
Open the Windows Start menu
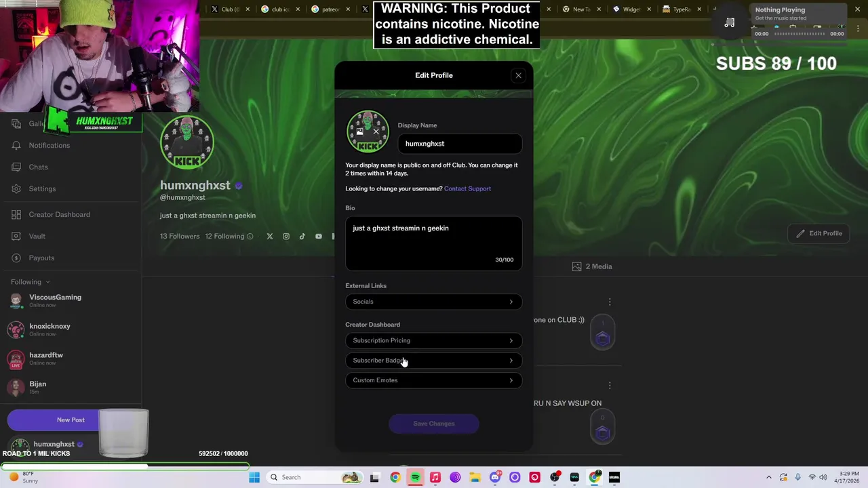[254, 477]
